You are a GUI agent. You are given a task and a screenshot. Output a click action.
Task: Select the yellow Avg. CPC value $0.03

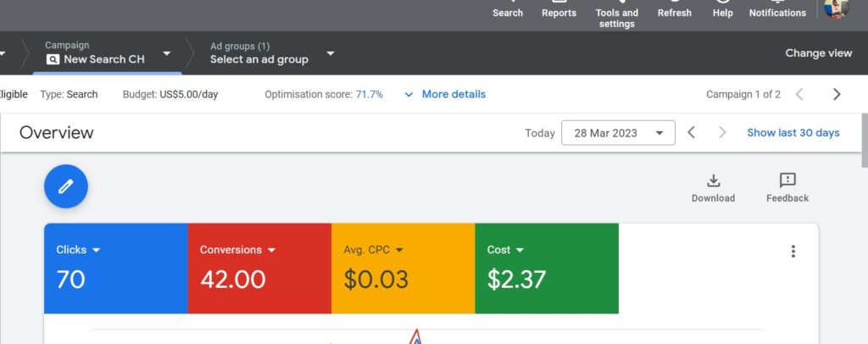tap(376, 280)
